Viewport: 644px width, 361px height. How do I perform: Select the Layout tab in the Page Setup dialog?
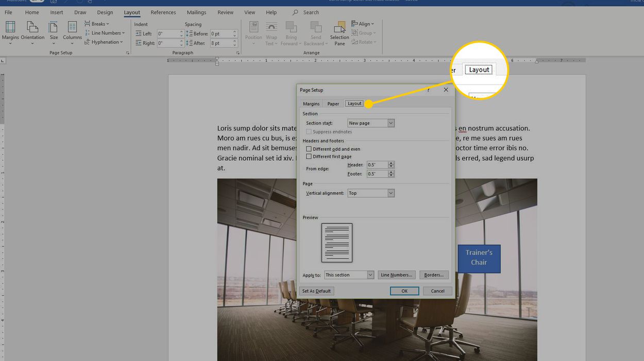pyautogui.click(x=354, y=104)
